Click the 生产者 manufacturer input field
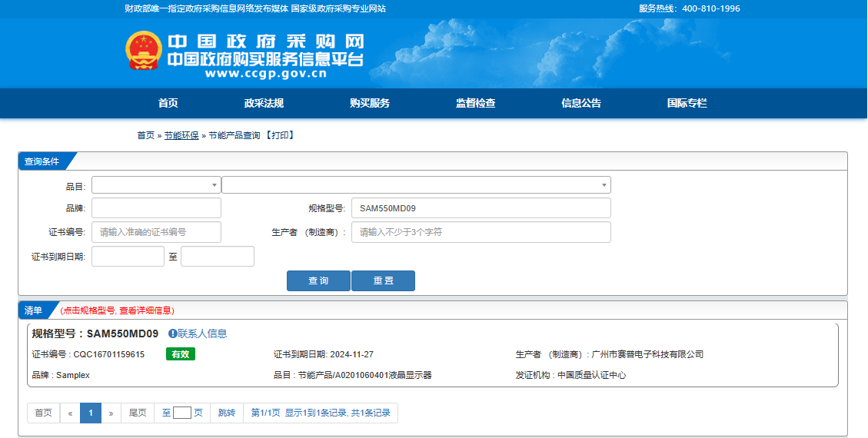The width and height of the screenshot is (868, 438). point(481,232)
